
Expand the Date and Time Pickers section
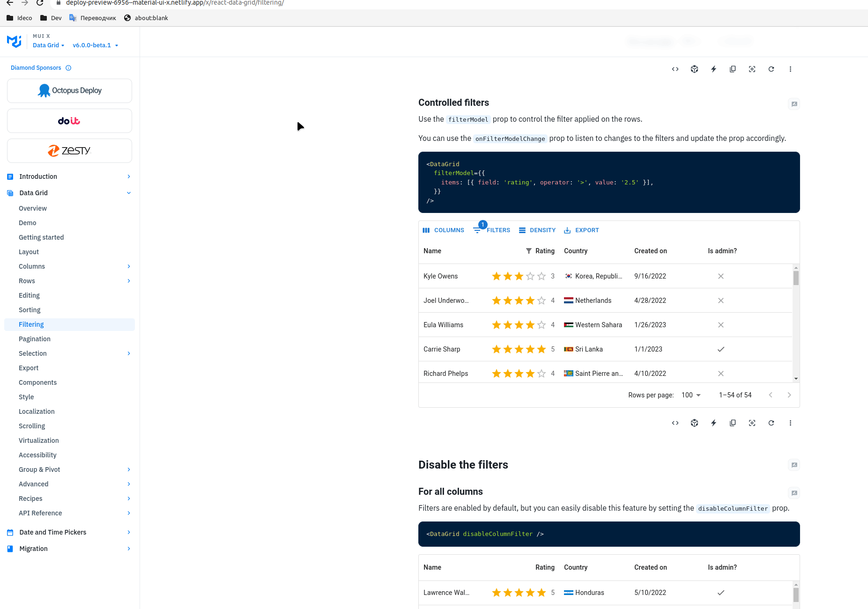69,532
